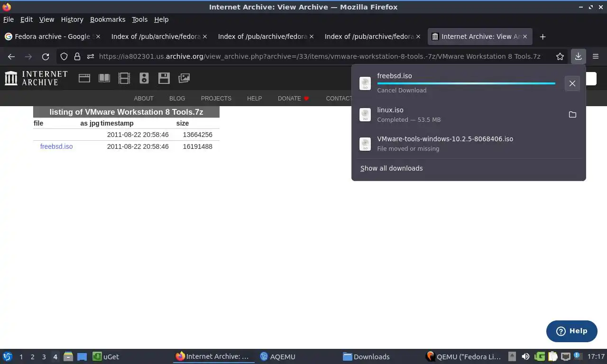The image size is (607, 364).
Task: Open the freebsd.iso file link
Action: click(x=56, y=146)
